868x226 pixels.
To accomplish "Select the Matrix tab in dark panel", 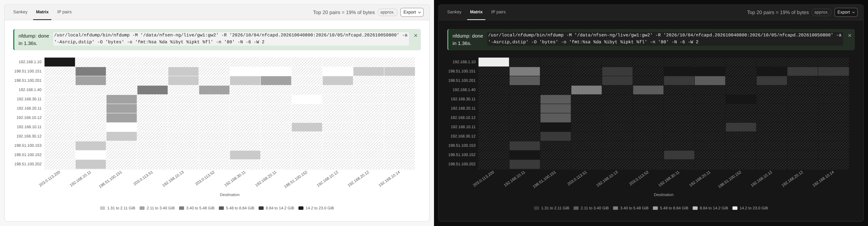I will tap(476, 12).
